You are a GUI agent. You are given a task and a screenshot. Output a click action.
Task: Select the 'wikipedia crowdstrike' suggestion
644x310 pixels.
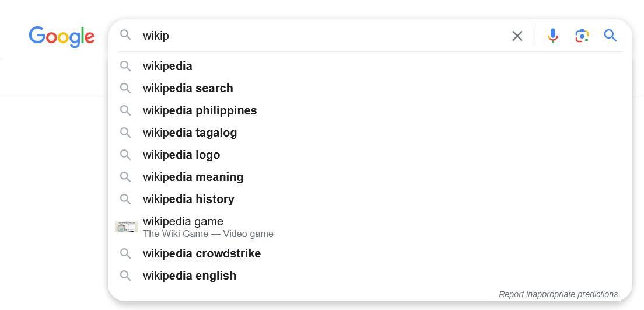coord(202,253)
